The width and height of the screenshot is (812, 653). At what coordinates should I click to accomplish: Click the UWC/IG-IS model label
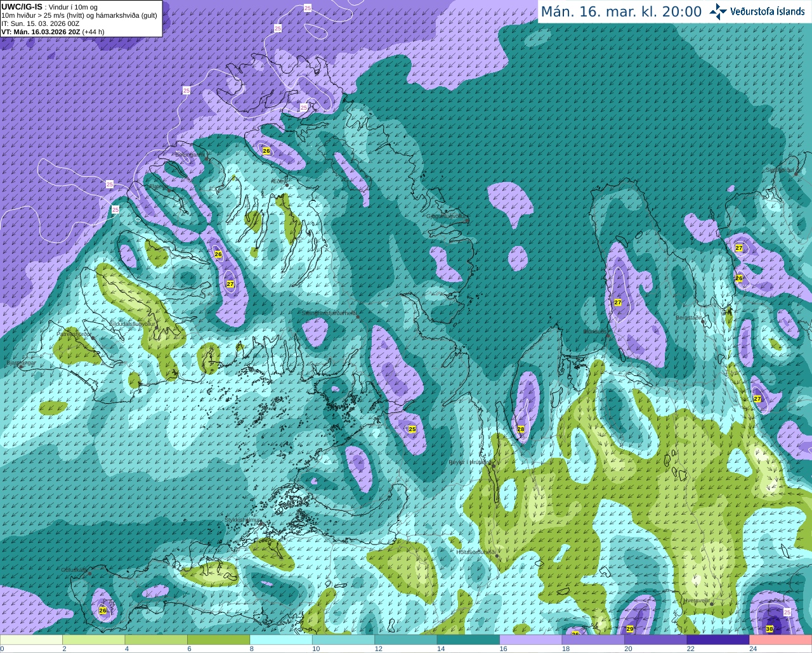pyautogui.click(x=22, y=7)
